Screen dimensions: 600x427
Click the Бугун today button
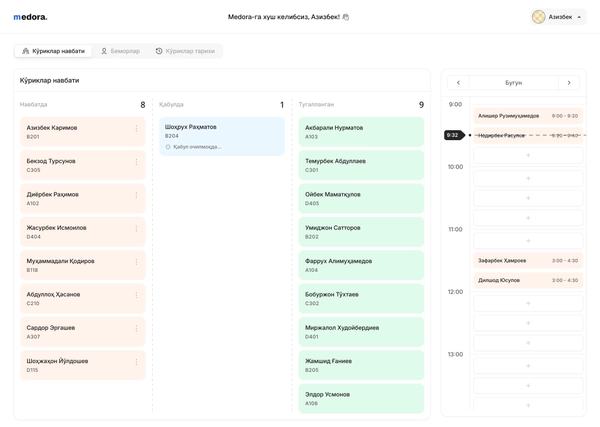(514, 83)
